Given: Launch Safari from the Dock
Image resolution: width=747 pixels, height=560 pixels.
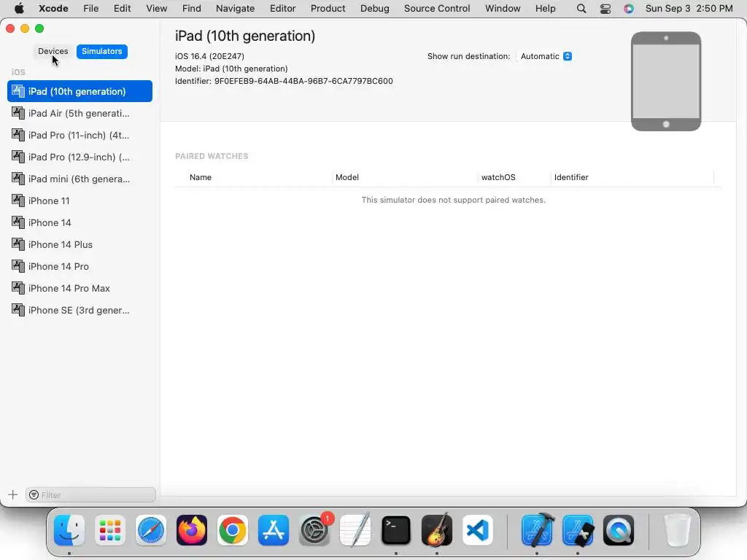Looking at the screenshot, I should [151, 530].
